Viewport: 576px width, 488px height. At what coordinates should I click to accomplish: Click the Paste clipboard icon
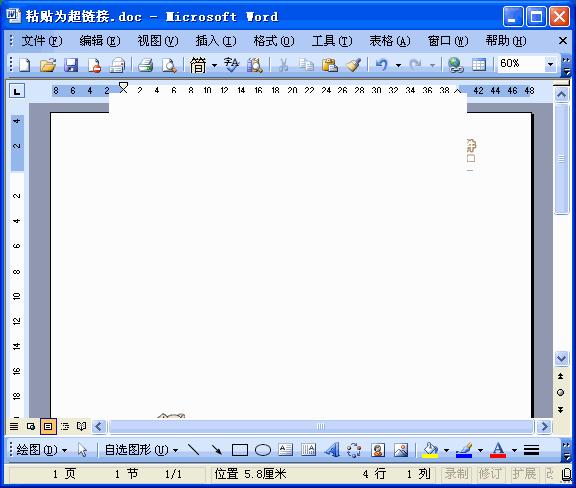(330, 65)
